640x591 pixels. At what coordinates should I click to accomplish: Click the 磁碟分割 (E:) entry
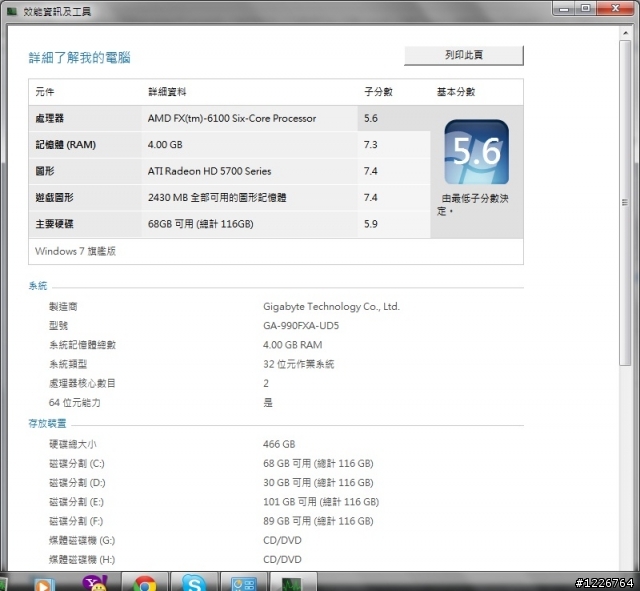click(76, 502)
